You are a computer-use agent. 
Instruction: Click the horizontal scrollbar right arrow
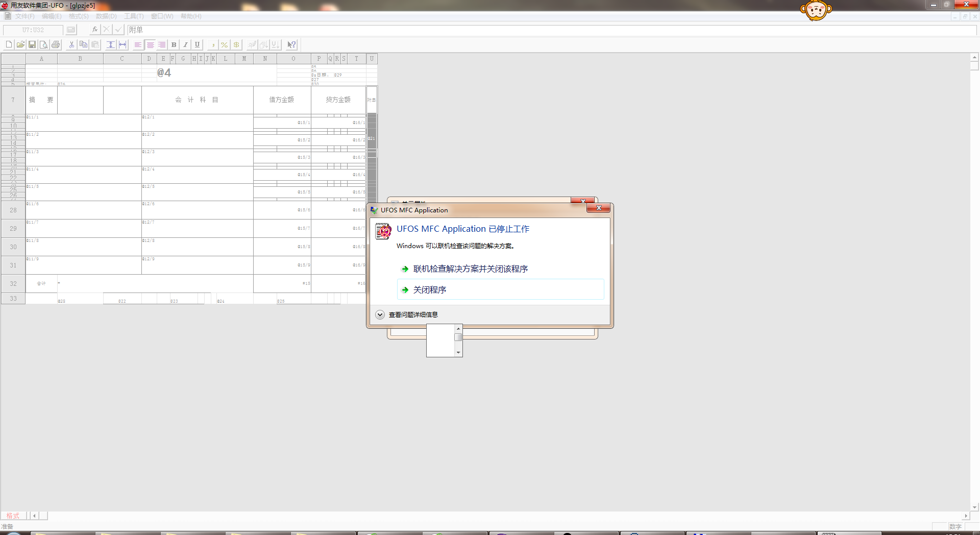pos(965,516)
